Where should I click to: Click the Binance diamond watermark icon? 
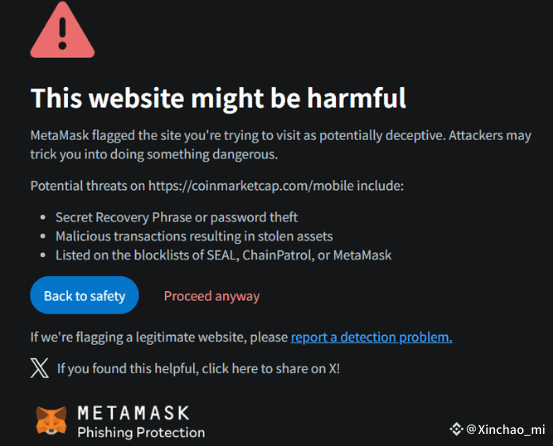click(456, 429)
